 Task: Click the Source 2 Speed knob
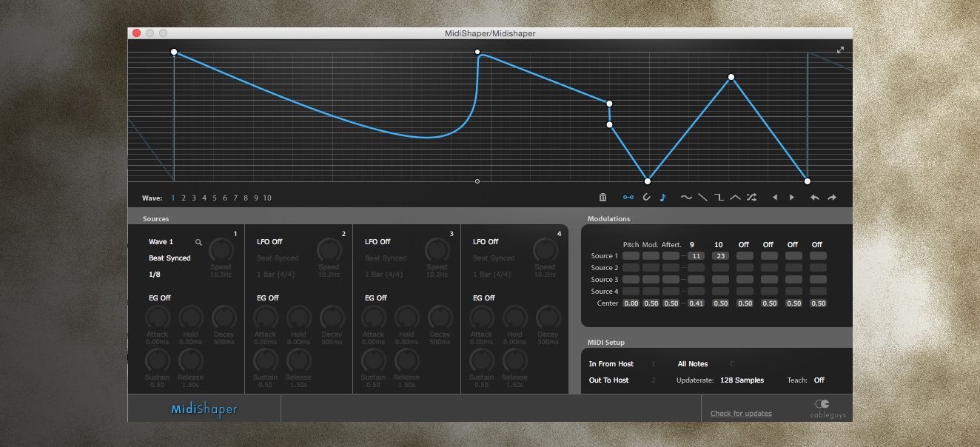pos(328,249)
